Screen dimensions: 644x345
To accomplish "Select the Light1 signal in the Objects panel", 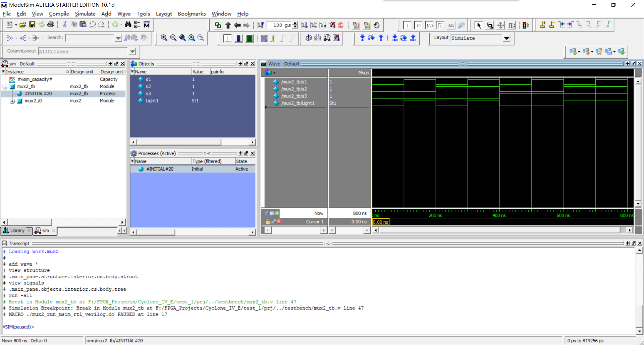I will pyautogui.click(x=153, y=100).
